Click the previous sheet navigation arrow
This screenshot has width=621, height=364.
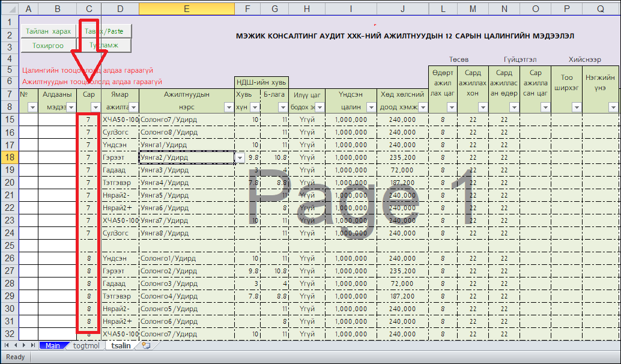[15, 345]
